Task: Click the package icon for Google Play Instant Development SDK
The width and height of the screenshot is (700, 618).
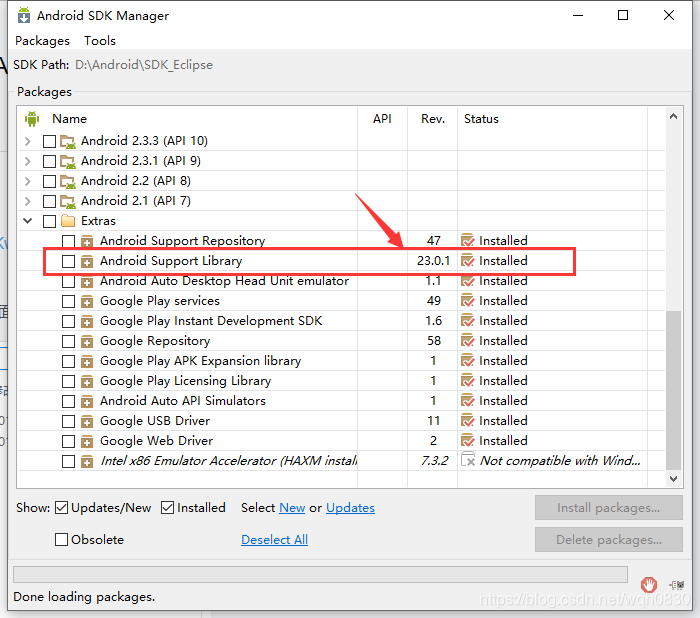Action: click(x=87, y=322)
